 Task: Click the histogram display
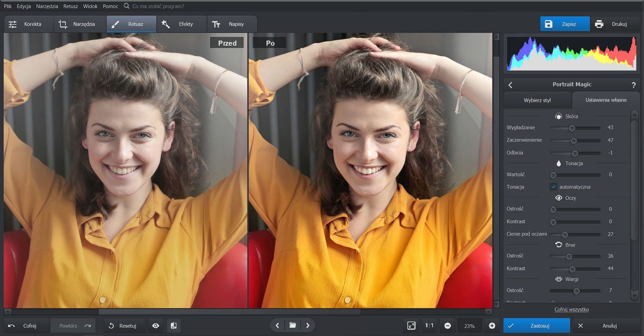571,53
